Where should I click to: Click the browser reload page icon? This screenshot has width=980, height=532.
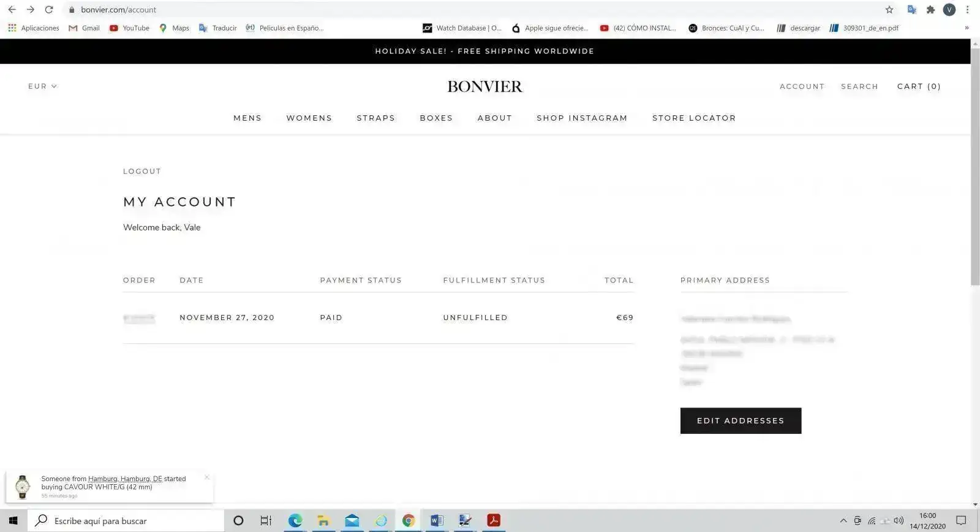[49, 10]
